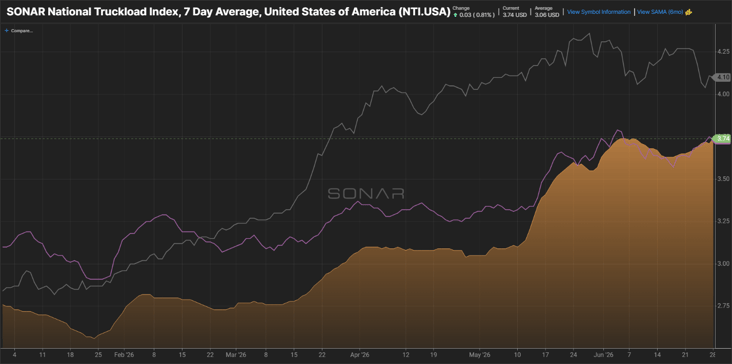Click the SONAR watermark logo in chart

point(366,194)
